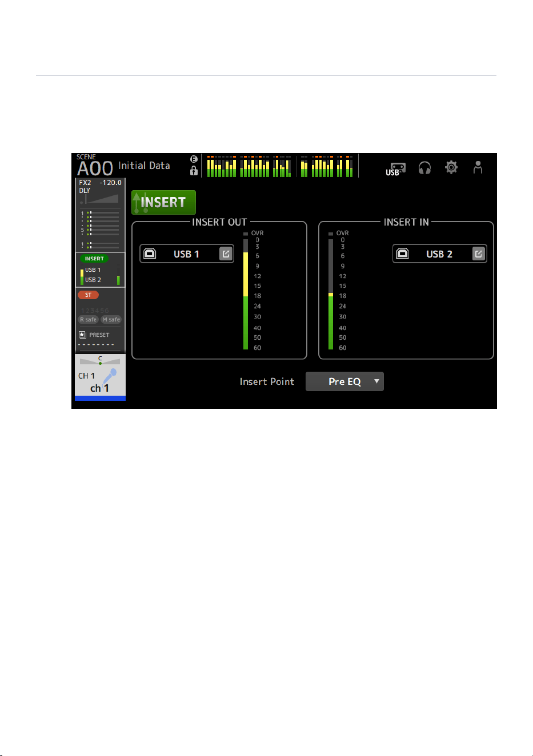This screenshot has width=533, height=756.
Task: Click the pop-out icon on USB 2
Action: pyautogui.click(x=479, y=254)
